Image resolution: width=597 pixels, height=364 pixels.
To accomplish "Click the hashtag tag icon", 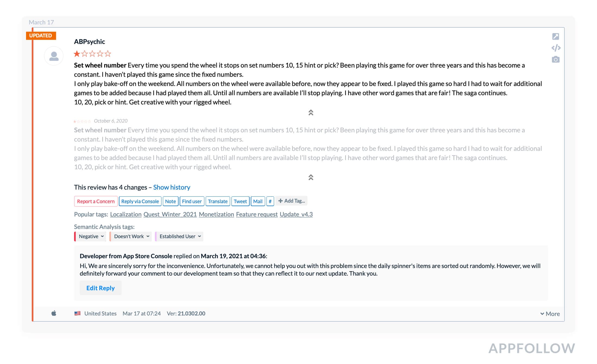I will 270,201.
